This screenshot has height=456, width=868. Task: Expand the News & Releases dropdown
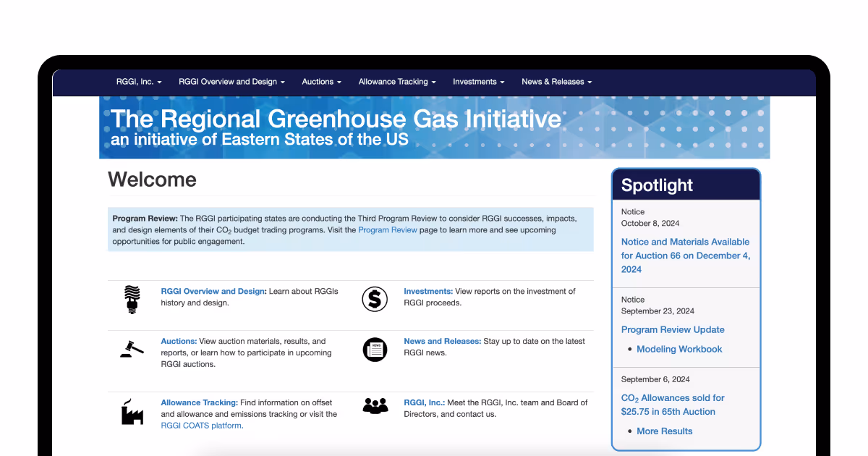(557, 82)
